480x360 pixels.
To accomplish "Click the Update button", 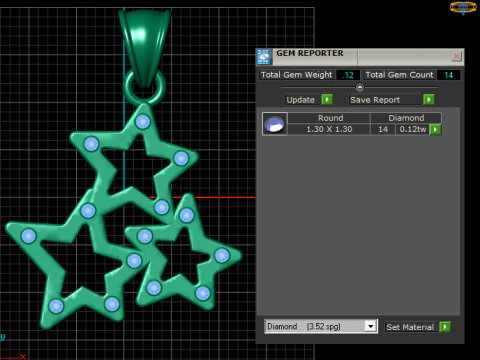I will pos(301,100).
